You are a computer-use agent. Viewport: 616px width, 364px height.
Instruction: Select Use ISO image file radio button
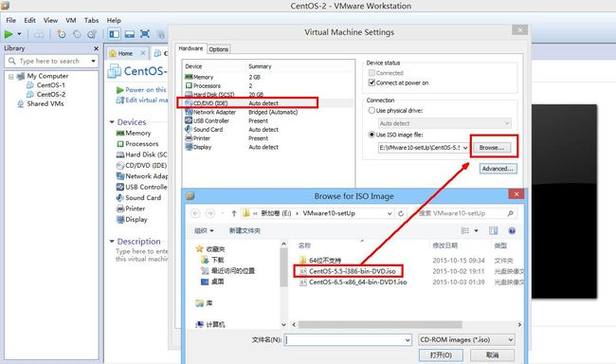(371, 135)
